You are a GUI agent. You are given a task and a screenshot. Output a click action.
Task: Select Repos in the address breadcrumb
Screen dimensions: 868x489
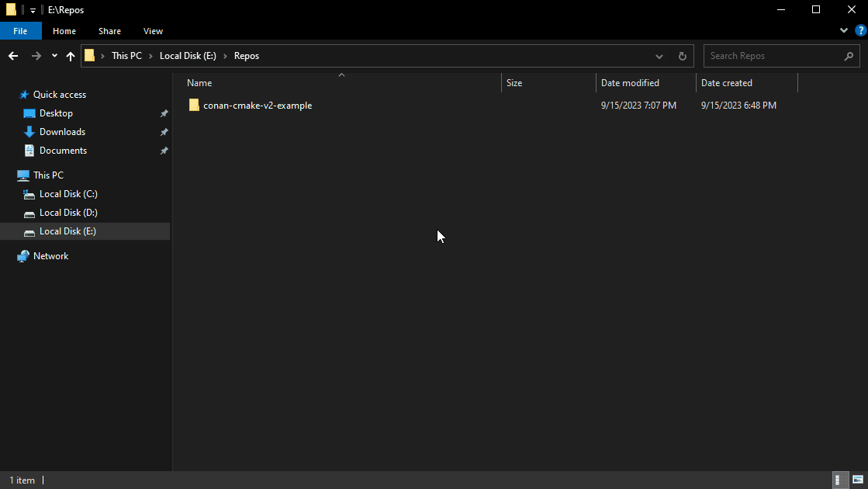tap(247, 56)
